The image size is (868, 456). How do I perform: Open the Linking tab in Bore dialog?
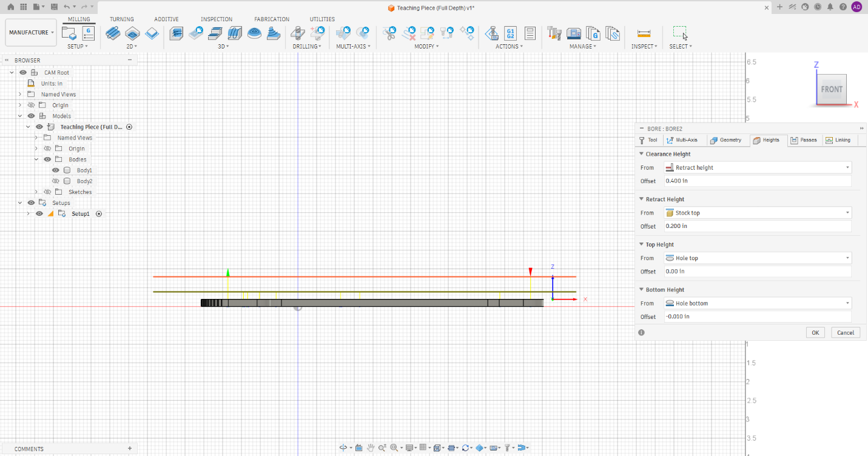(839, 140)
